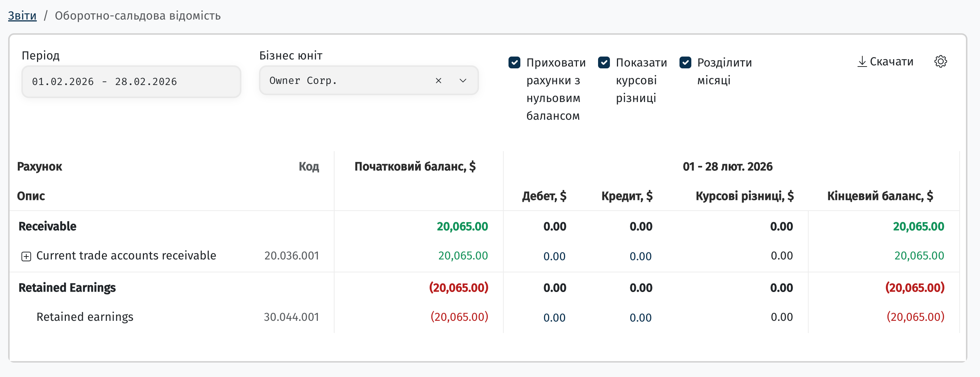Toggle hide zero balance accounts checkbox
980x377 pixels.
pos(514,62)
